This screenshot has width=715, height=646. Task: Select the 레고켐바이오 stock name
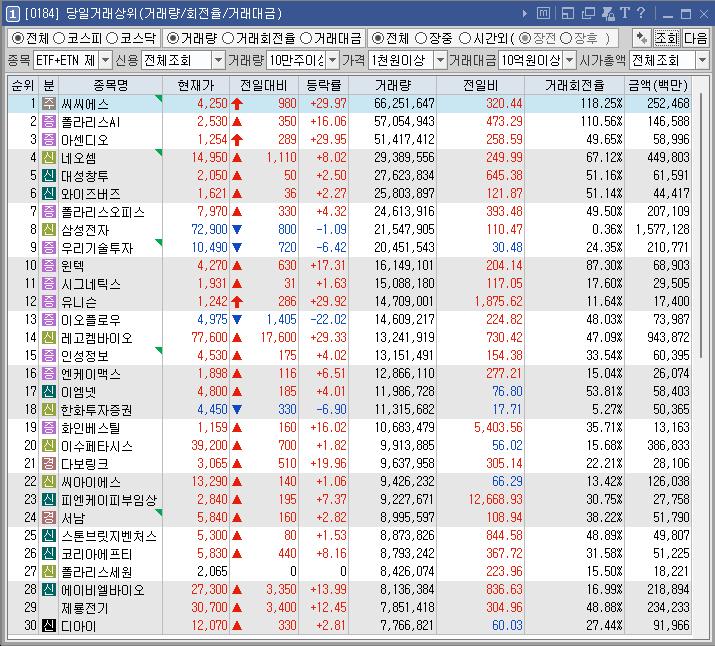(97, 338)
